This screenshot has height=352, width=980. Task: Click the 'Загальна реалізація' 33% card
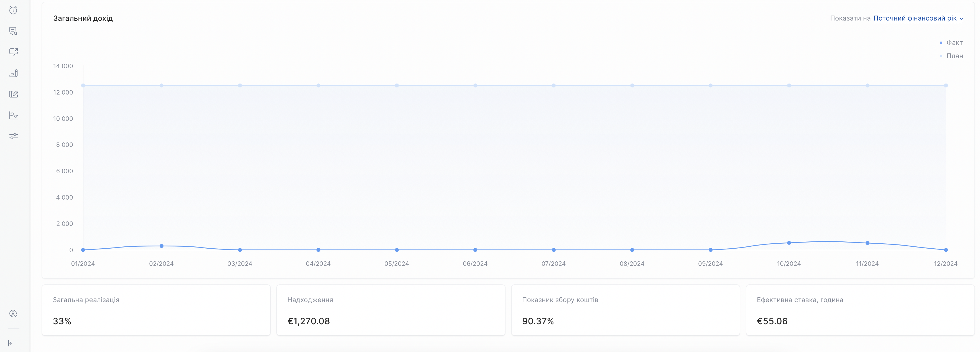pyautogui.click(x=156, y=310)
